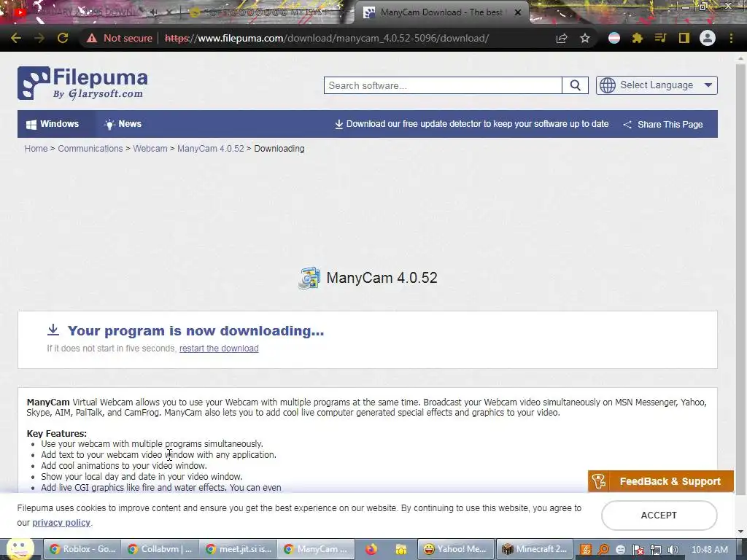Click download free update detector link
Screen dimensions: 747x560
pos(472,124)
